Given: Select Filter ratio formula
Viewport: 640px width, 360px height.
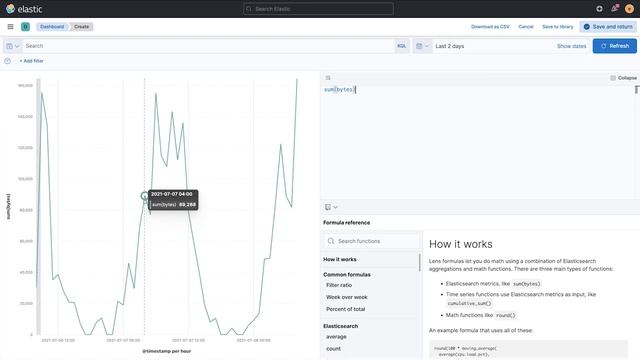Looking at the screenshot, I should [x=339, y=285].
